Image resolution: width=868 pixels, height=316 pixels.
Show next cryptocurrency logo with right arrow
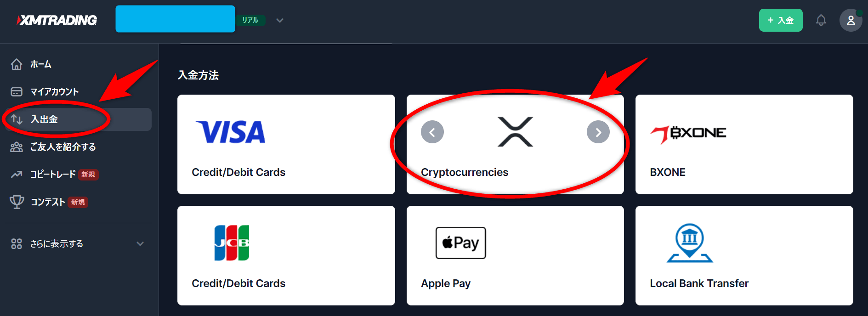598,132
